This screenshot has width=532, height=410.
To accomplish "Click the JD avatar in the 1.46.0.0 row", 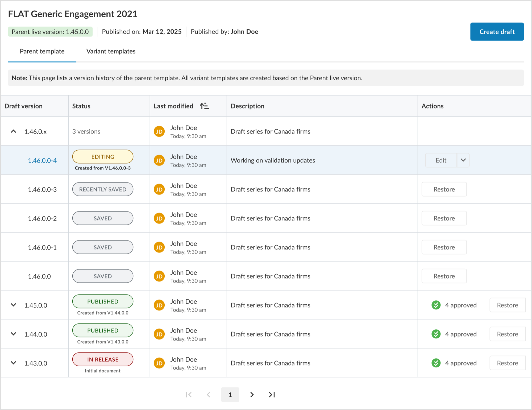I will point(159,276).
